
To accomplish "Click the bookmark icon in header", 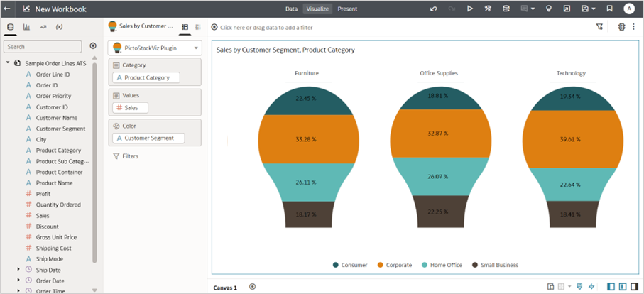I will click(609, 9).
